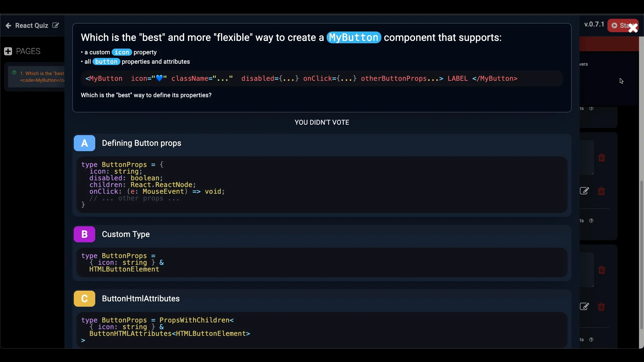
Task: Navigate back with the left arrow icon
Action: click(x=8, y=25)
